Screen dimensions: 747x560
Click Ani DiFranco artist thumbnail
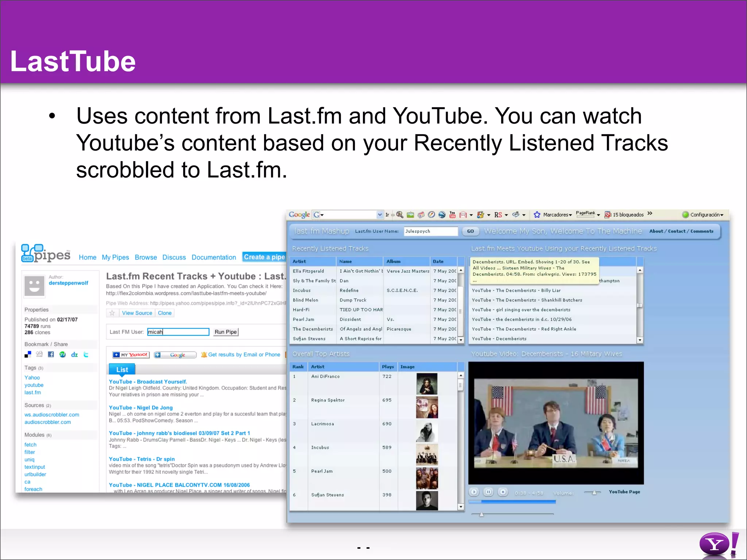[426, 384]
